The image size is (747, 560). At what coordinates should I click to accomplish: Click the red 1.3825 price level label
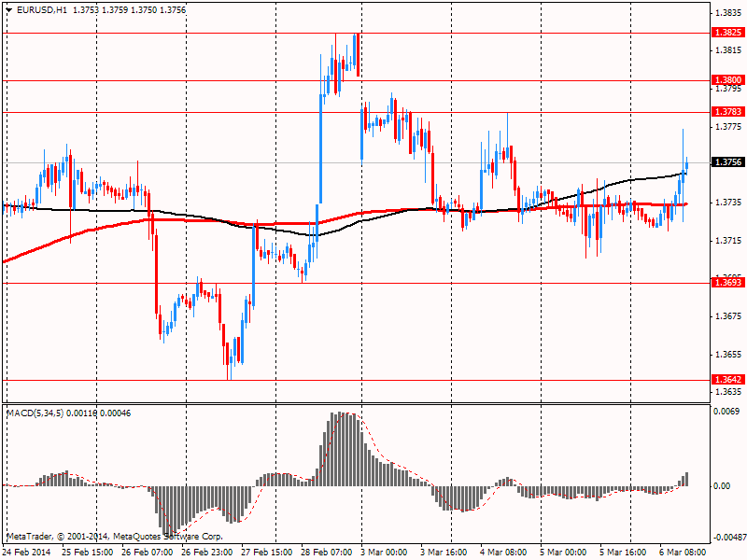(x=727, y=33)
